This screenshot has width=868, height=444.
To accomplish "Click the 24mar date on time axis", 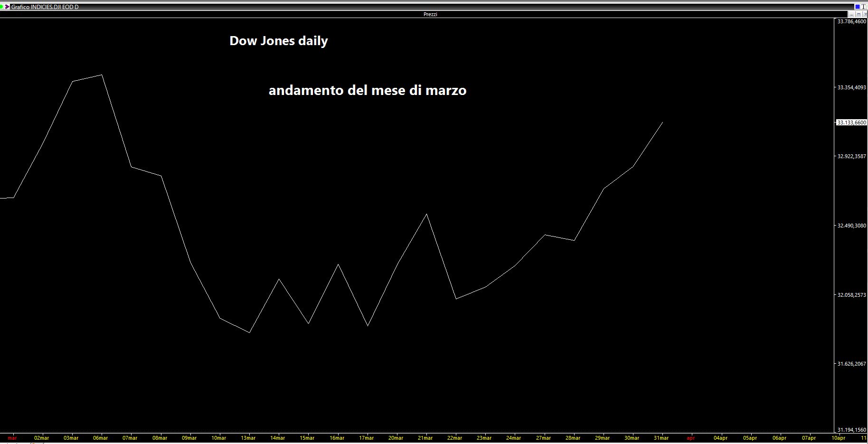I will [514, 438].
